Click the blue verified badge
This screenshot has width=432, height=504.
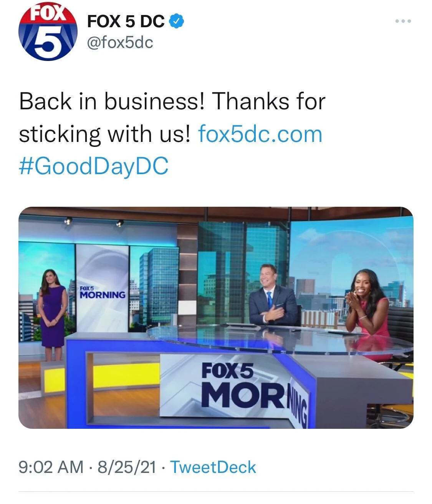177,22
